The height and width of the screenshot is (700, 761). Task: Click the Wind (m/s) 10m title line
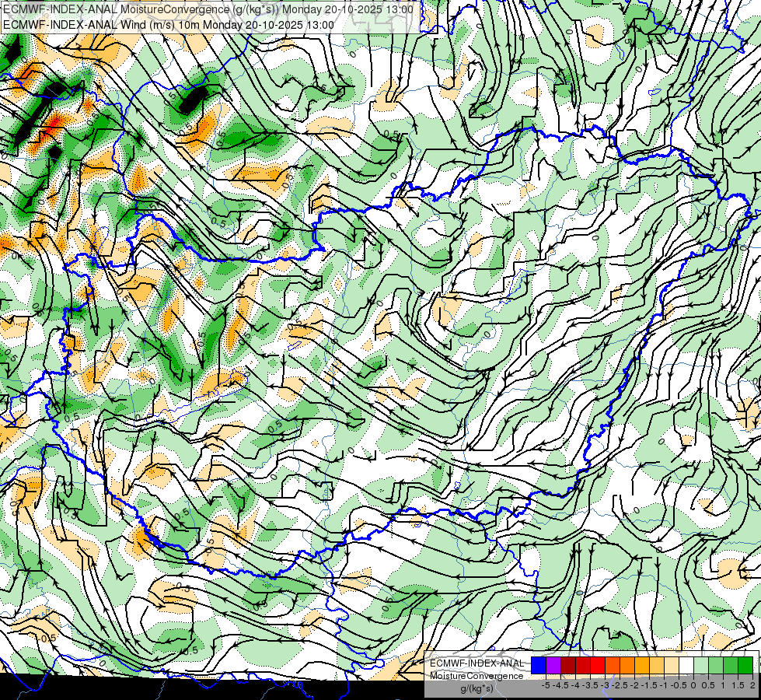point(169,25)
